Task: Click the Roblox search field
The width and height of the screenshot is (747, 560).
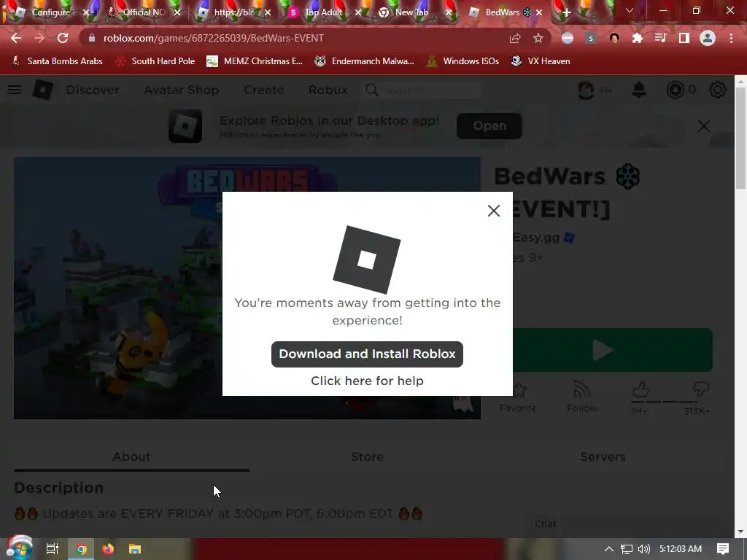Action: point(423,90)
